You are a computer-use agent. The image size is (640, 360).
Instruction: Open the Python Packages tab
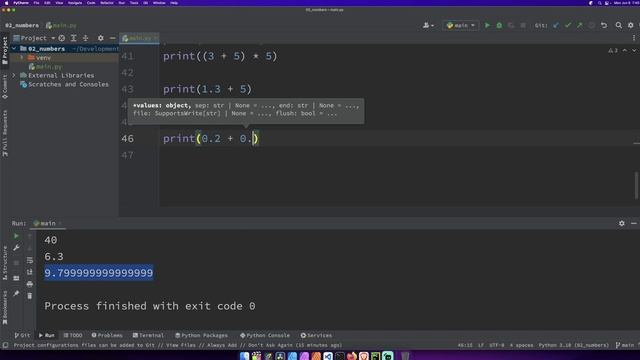201,336
